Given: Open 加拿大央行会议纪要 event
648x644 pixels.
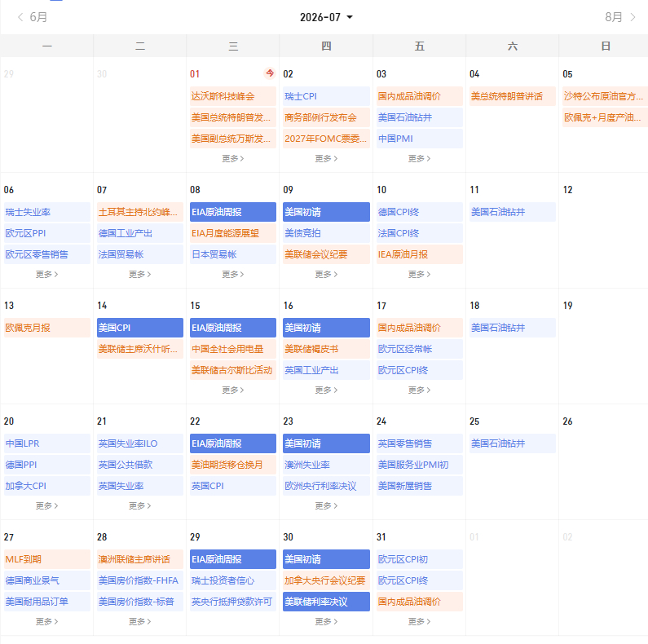Looking at the screenshot, I should click(x=326, y=580).
